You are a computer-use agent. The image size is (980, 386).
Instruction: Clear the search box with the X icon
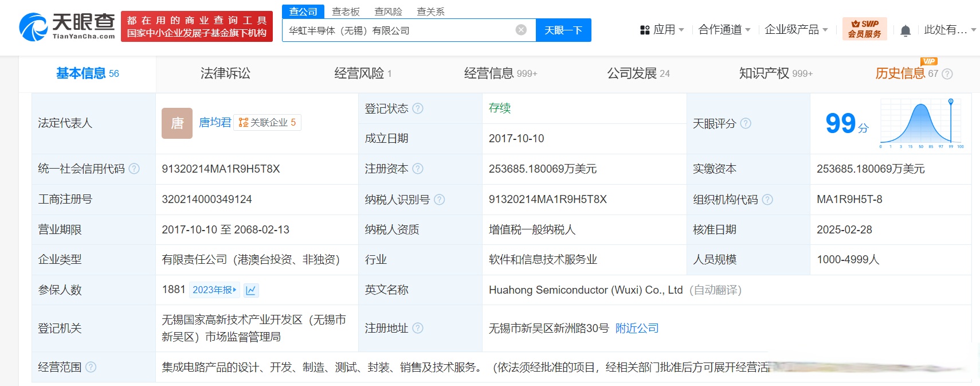(521, 30)
